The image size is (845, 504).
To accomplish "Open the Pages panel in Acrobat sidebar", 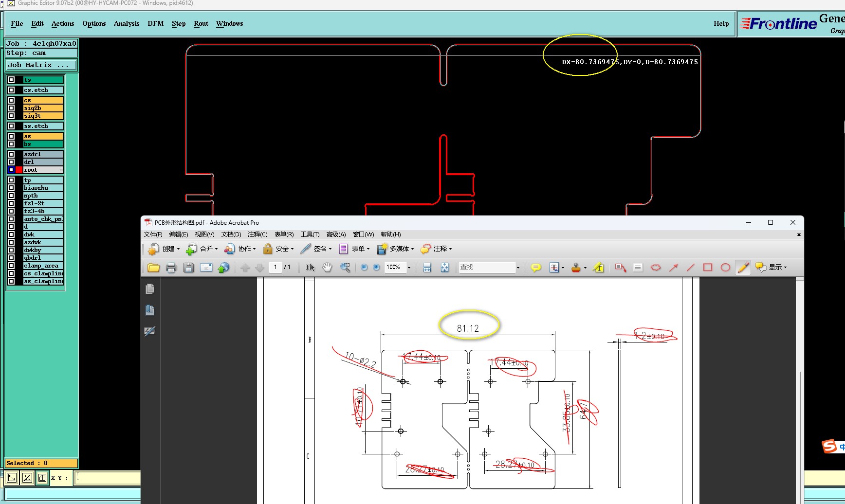I will (150, 289).
